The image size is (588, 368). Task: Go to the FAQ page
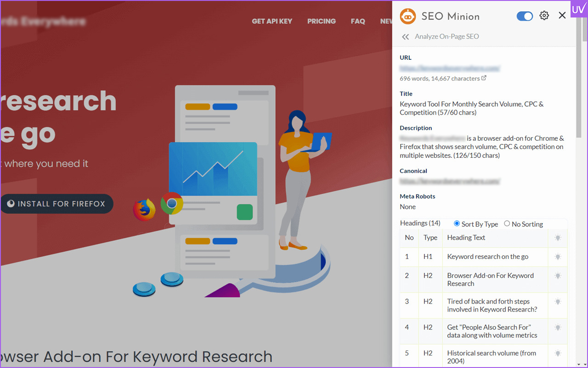point(358,21)
